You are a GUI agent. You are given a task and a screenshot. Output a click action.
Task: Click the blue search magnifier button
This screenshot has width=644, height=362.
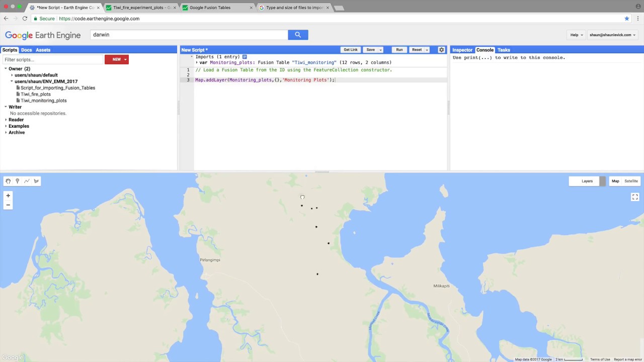tap(298, 35)
